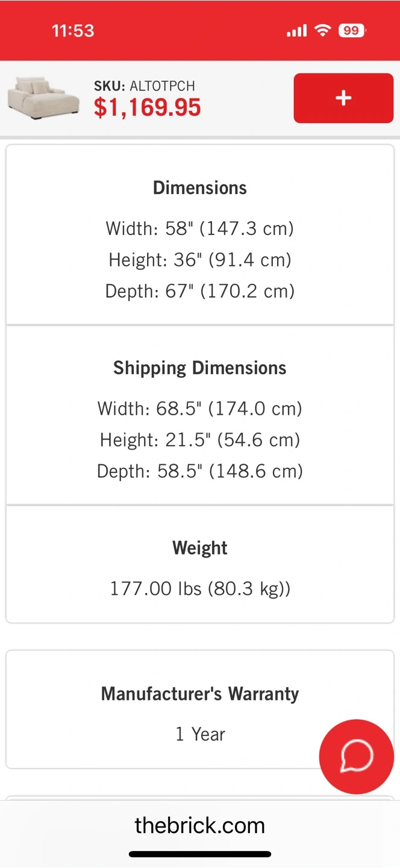
Task: Tap the Shipping Dimensions heading
Action: coord(200,368)
